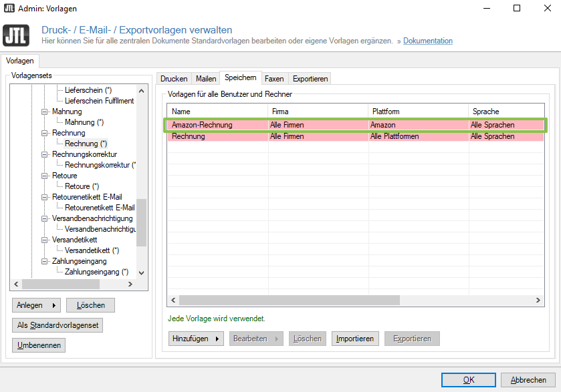Click the Vorlagensets tree scroll-up arrow

click(x=141, y=91)
